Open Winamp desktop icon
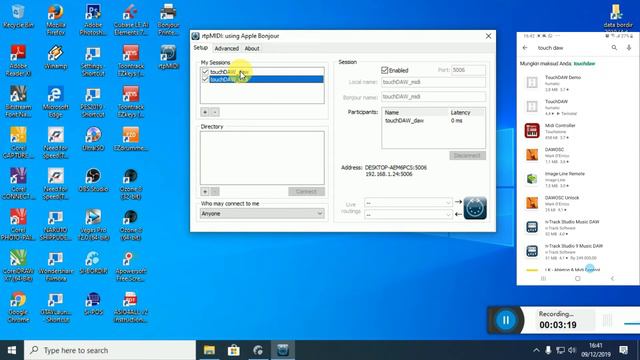This screenshot has height=360, width=640. click(x=56, y=57)
